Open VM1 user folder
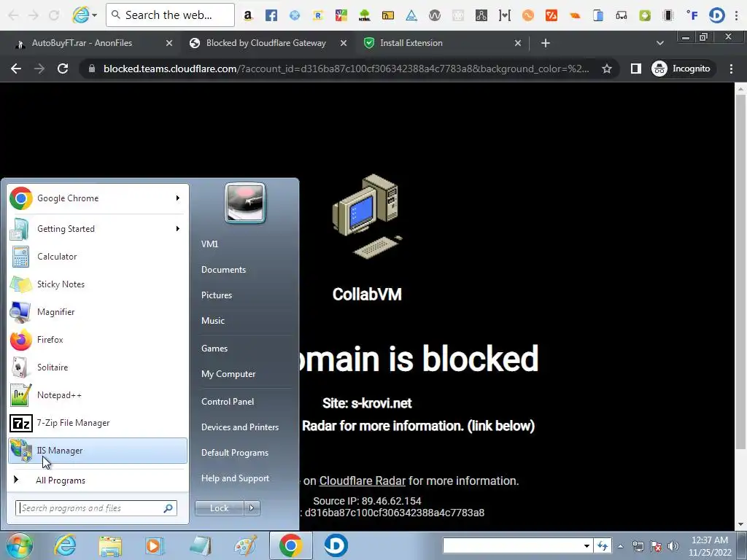747x560 pixels. point(209,244)
